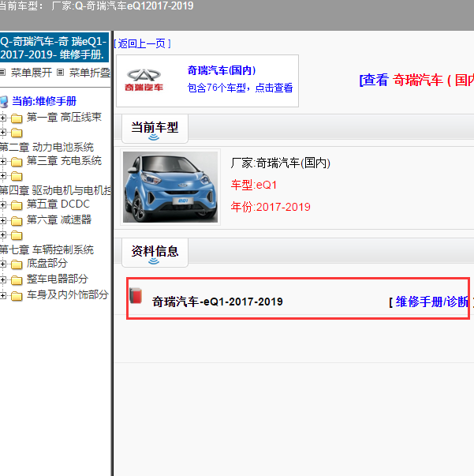474x476 pixels.
Task: Open 奇瑞汽车-eQ1-2017-2019 document entry
Action: 217,302
